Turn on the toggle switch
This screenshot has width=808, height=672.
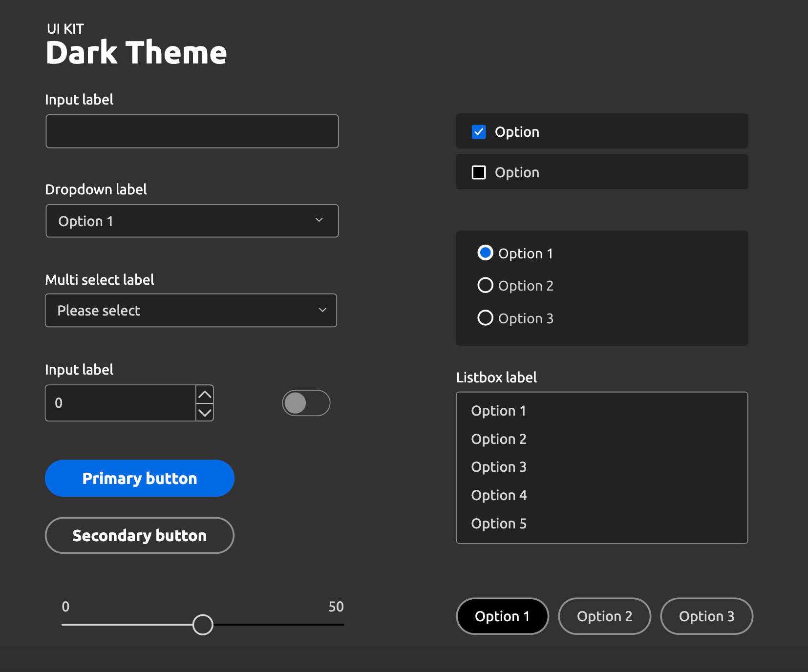tap(306, 403)
